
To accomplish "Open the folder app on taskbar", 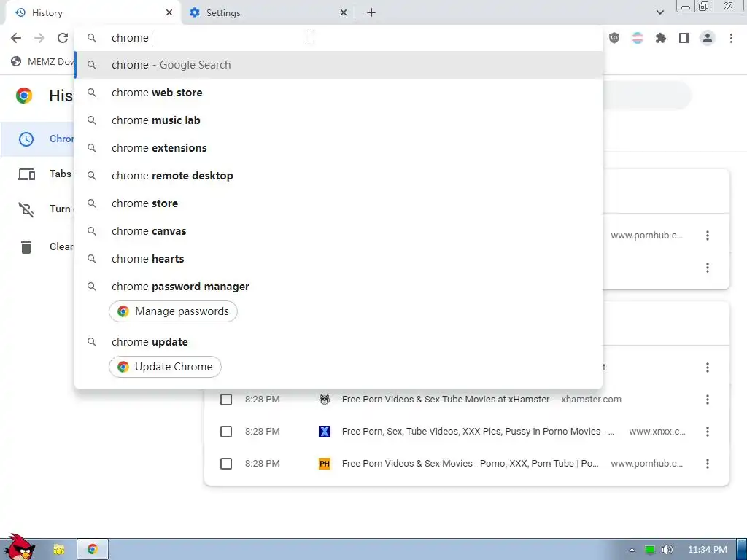I will tap(58, 550).
